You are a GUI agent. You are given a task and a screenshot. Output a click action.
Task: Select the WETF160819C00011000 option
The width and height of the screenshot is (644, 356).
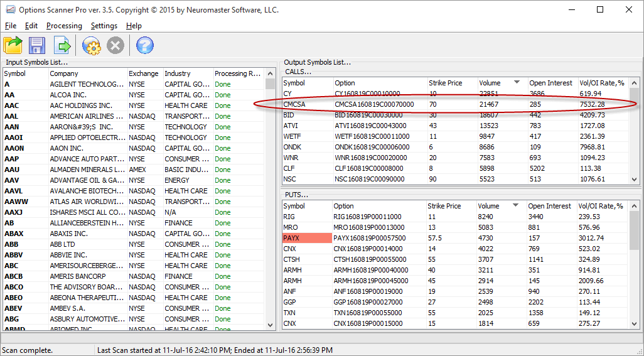click(372, 136)
